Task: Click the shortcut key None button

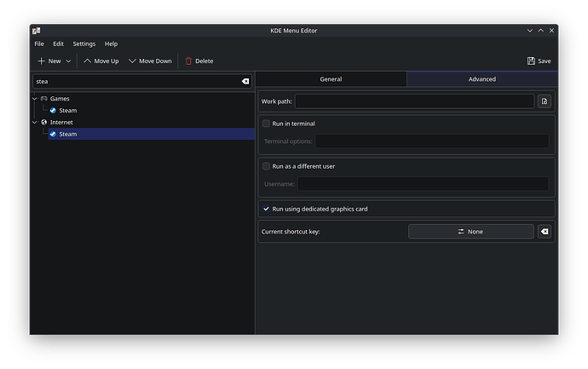Action: 471,232
